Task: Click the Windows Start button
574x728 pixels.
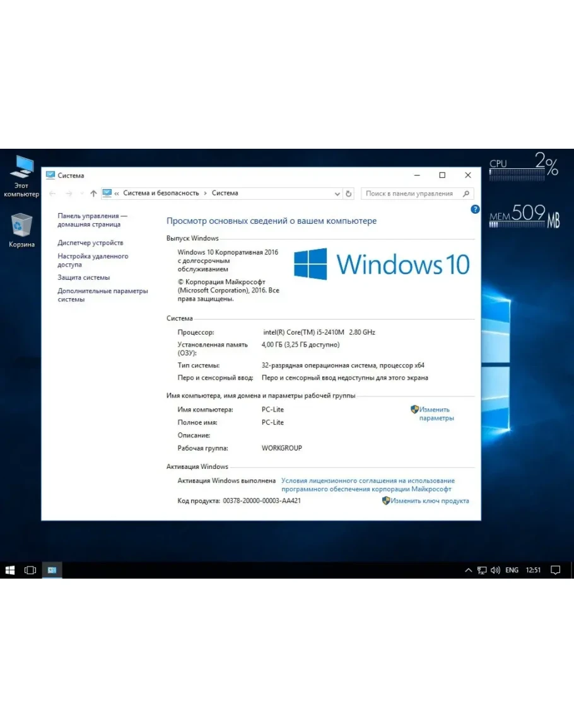Action: tap(10, 570)
